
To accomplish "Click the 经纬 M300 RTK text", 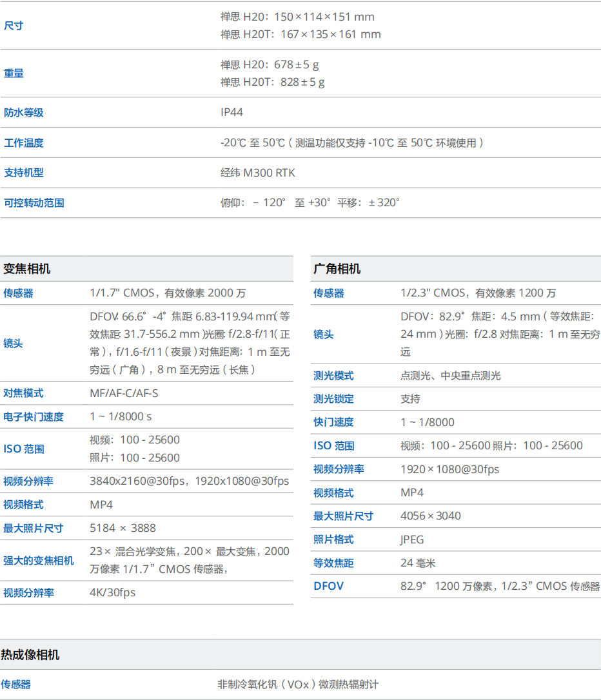I will [257, 173].
